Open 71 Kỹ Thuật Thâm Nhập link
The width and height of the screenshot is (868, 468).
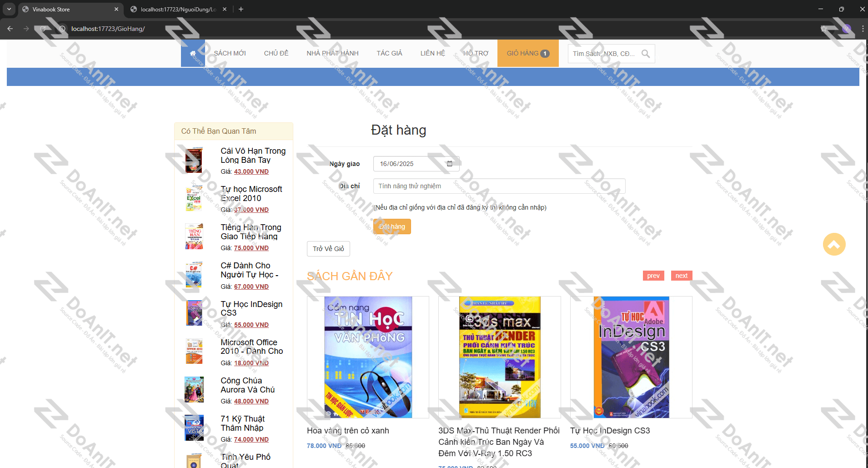coord(243,423)
